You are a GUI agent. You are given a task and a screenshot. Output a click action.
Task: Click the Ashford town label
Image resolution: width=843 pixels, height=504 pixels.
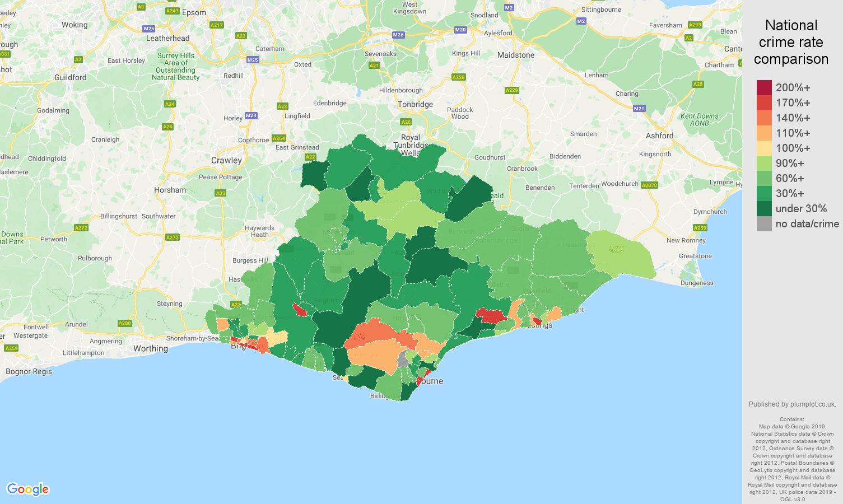point(660,136)
